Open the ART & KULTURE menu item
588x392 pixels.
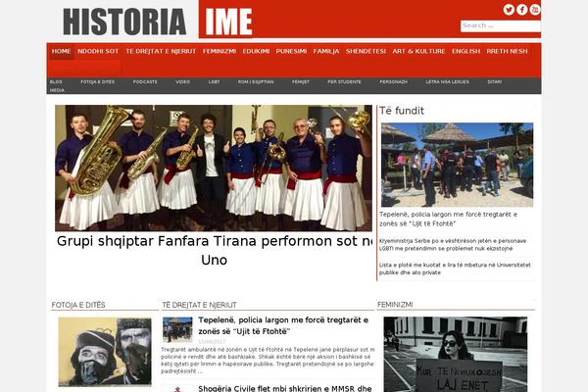click(418, 51)
